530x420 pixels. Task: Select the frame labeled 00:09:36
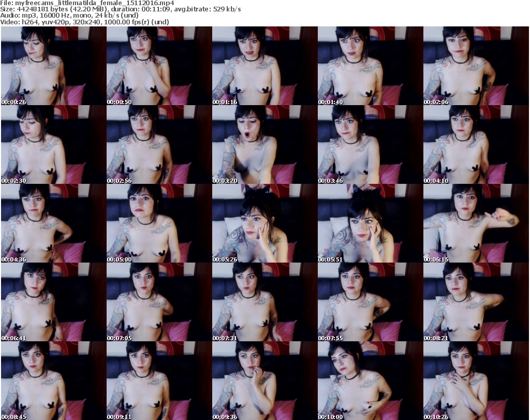pyautogui.click(x=264, y=381)
